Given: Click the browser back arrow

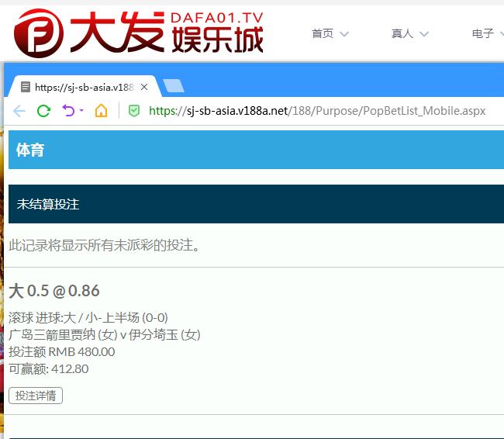Looking at the screenshot, I should (x=19, y=111).
